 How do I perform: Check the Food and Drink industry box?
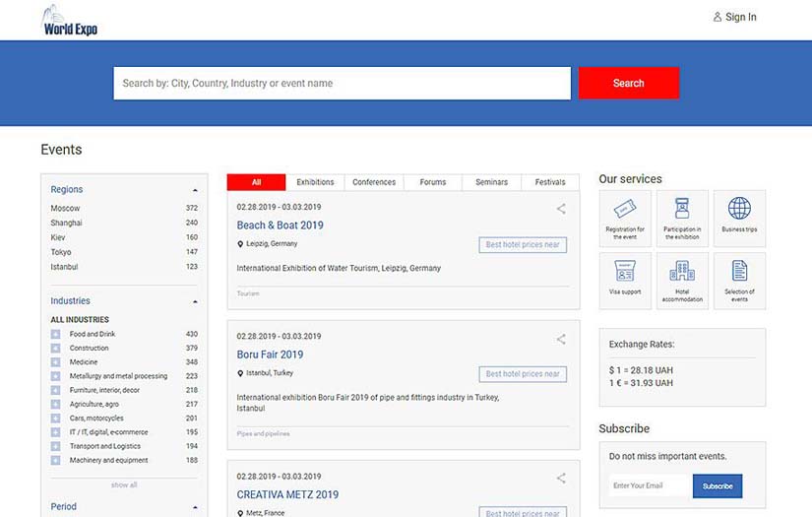55,334
